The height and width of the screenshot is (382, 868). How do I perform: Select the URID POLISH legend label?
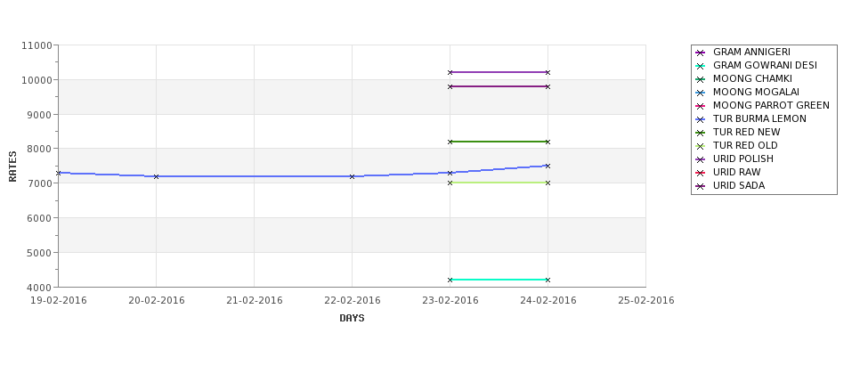coord(742,158)
